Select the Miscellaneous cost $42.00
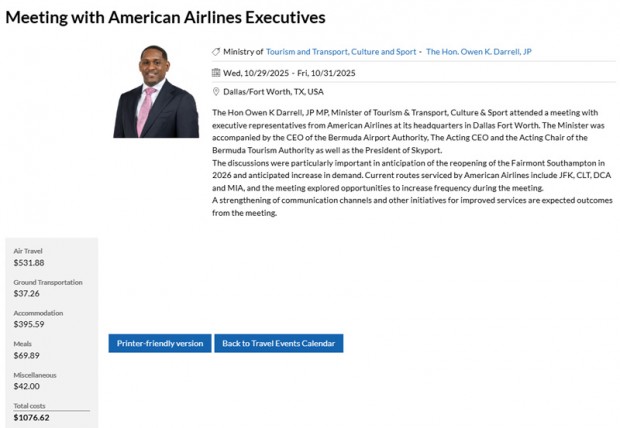620x428 pixels. pos(26,387)
